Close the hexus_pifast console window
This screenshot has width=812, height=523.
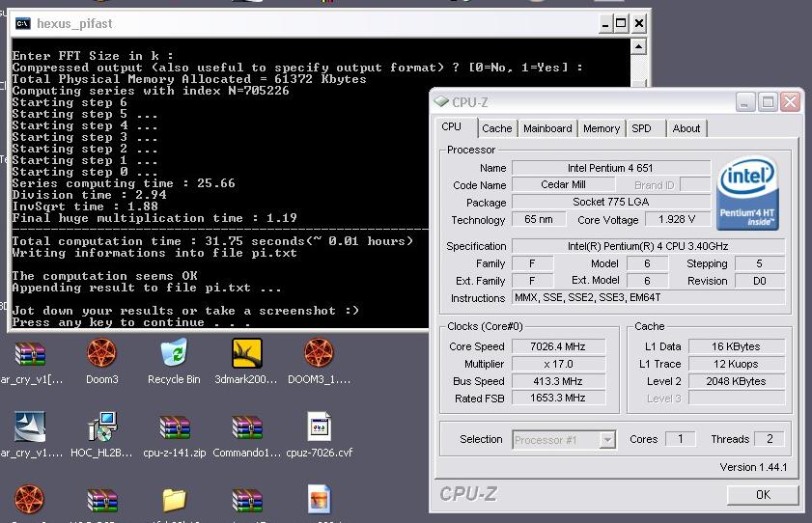tap(639, 23)
